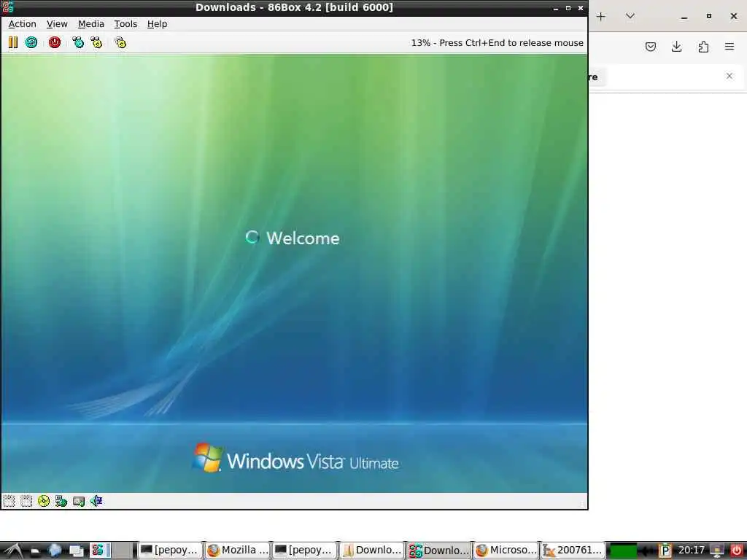Open Firefox hamburger application menu

(729, 47)
